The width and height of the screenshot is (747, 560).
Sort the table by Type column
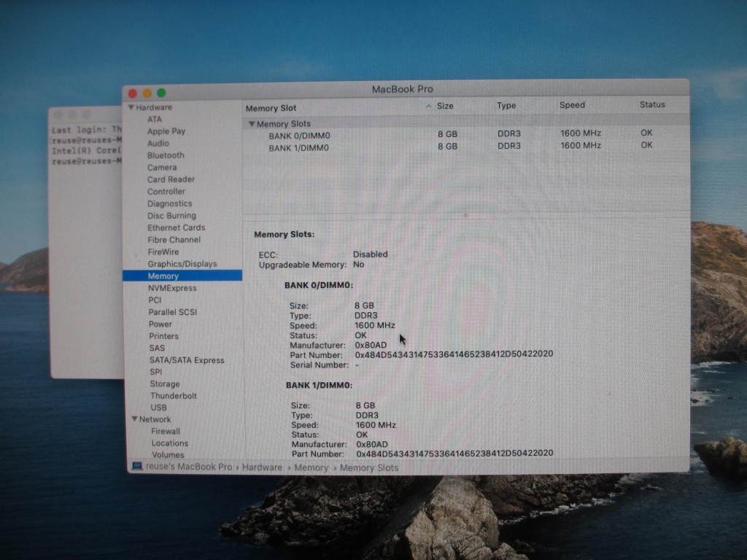[x=506, y=105]
